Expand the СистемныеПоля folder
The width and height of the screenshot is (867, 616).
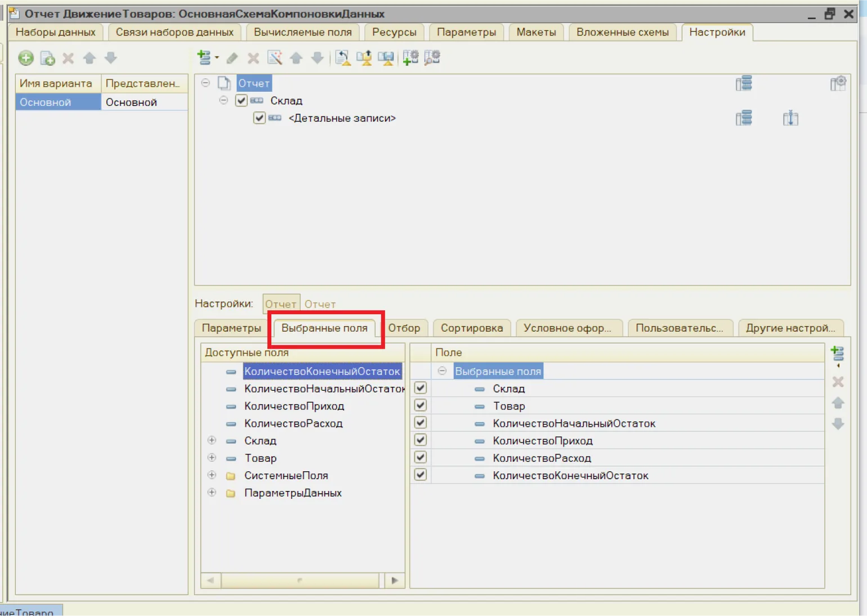pyautogui.click(x=212, y=475)
